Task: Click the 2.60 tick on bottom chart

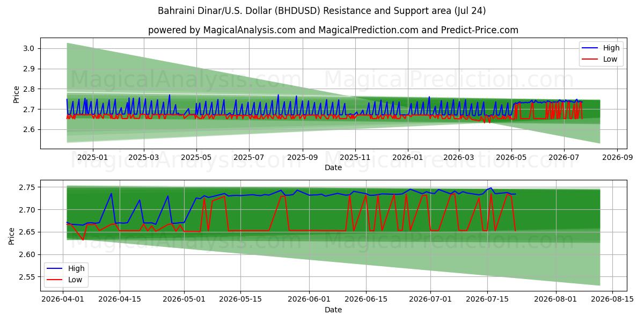Action: tap(28, 255)
